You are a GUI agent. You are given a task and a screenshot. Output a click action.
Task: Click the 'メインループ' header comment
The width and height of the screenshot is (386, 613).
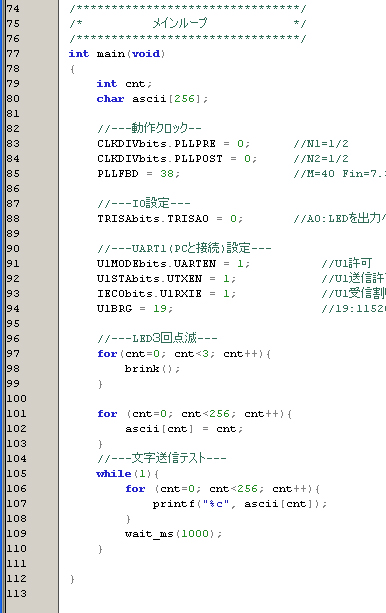point(180,23)
